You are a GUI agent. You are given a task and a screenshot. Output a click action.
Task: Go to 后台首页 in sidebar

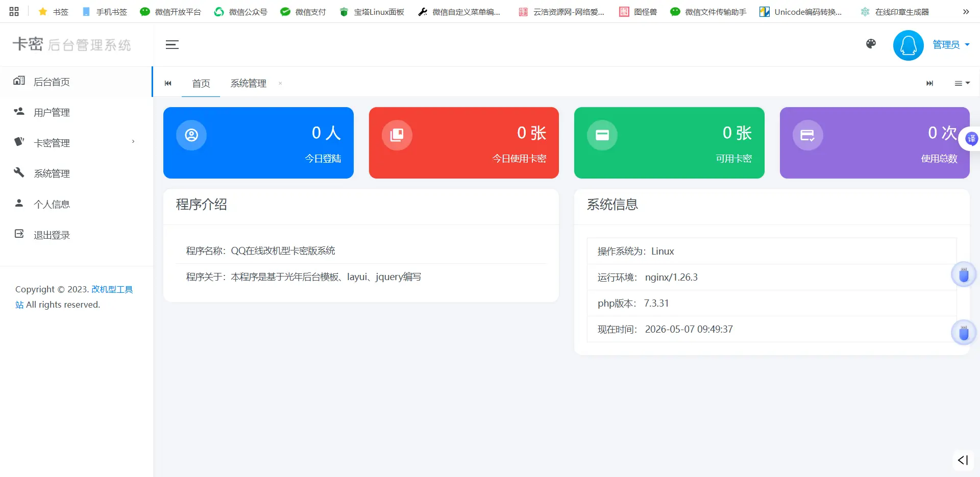[x=76, y=82]
